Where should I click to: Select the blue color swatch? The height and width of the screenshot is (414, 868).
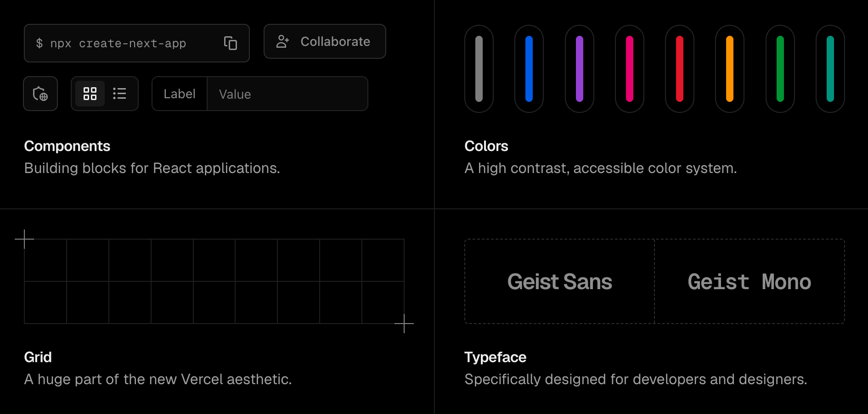[x=529, y=69]
